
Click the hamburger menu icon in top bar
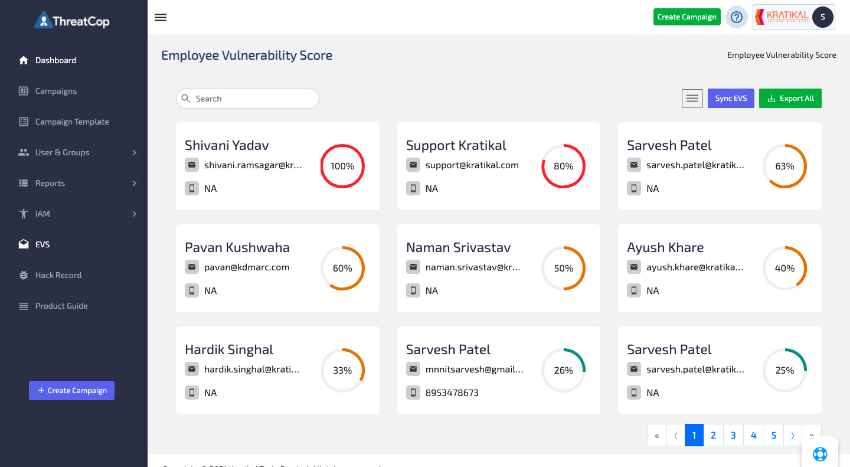click(161, 17)
